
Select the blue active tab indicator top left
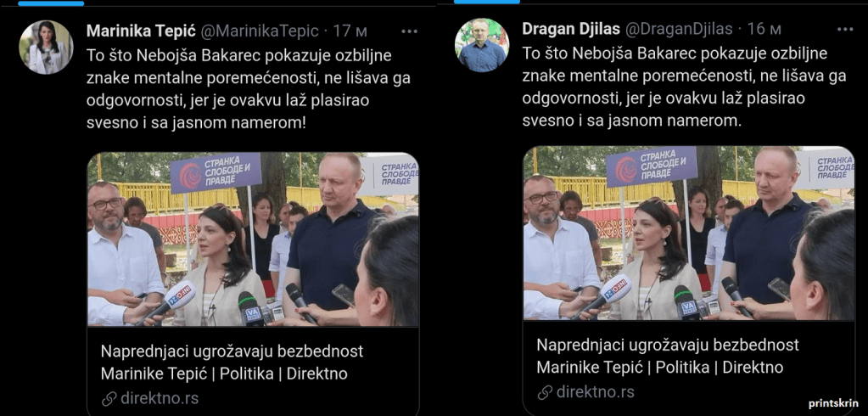pyautogui.click(x=51, y=3)
